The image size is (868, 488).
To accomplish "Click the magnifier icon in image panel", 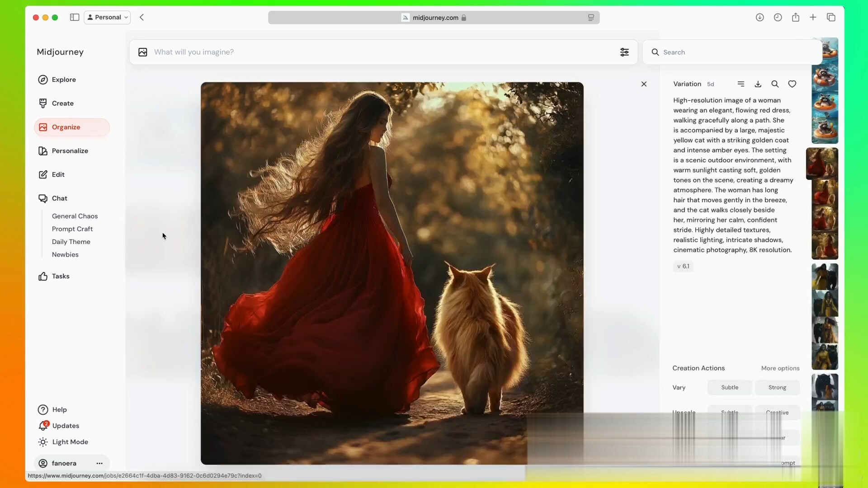I will (775, 84).
